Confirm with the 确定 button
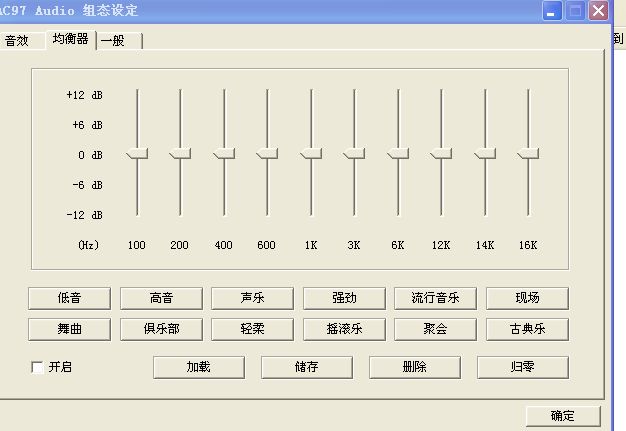This screenshot has height=431, width=626. pyautogui.click(x=563, y=416)
